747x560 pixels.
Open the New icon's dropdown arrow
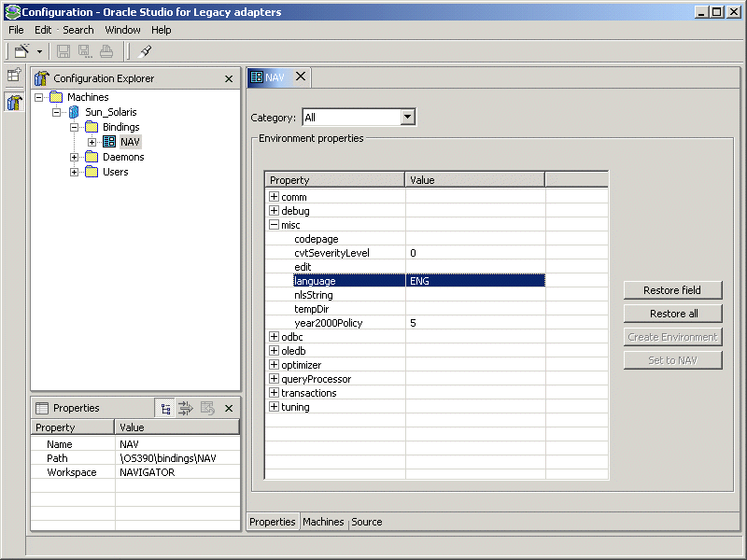tap(39, 51)
